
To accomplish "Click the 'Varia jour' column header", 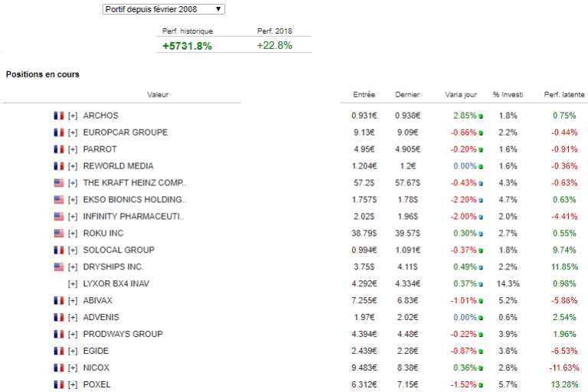I will 461,95.
